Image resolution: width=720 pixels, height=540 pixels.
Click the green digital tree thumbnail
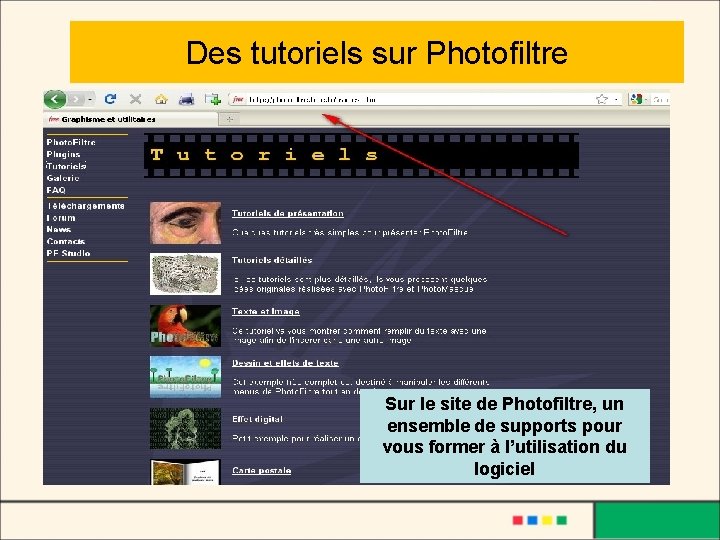(186, 428)
